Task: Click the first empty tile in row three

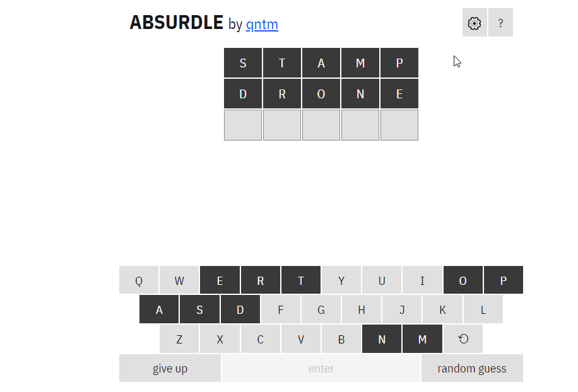Action: coord(243,125)
